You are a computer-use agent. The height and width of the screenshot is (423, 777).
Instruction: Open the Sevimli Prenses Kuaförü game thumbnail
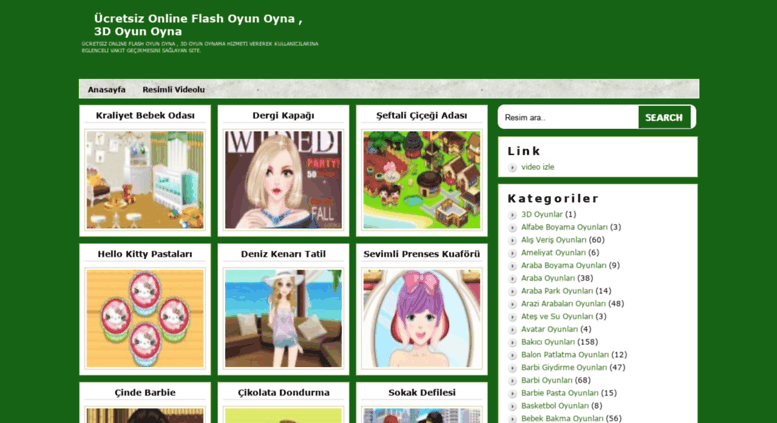click(422, 318)
